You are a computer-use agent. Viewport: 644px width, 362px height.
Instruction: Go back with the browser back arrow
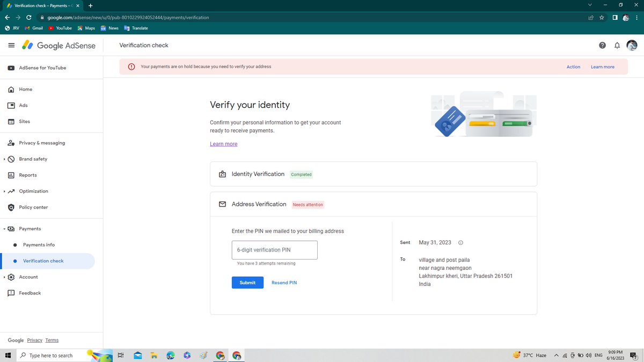tap(7, 17)
